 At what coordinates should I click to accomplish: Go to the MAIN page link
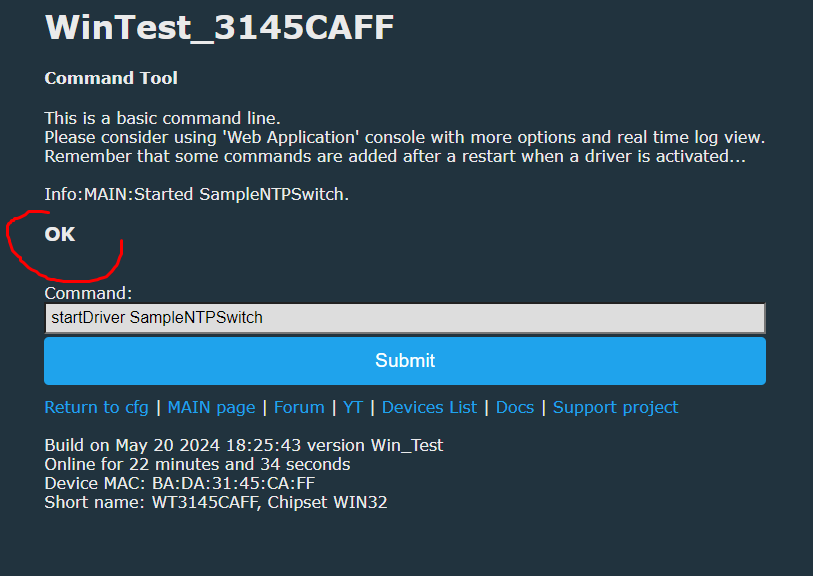coord(212,408)
